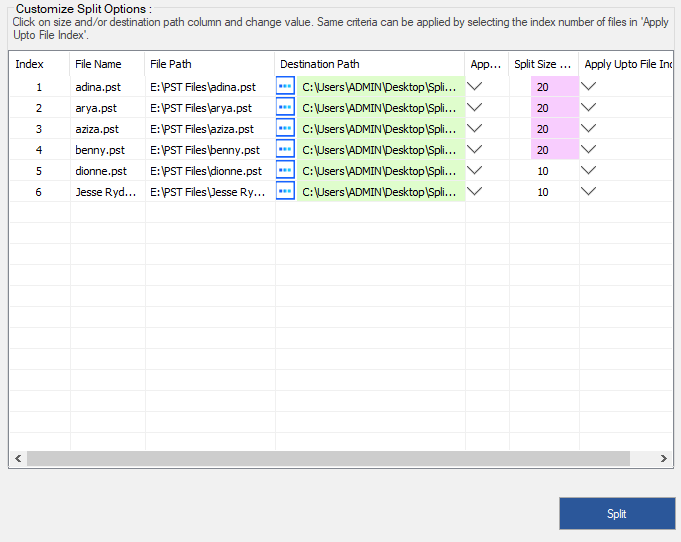Image resolution: width=681 pixels, height=542 pixels.
Task: Expand App... dropdown in dionne.pst row
Action: click(x=475, y=170)
